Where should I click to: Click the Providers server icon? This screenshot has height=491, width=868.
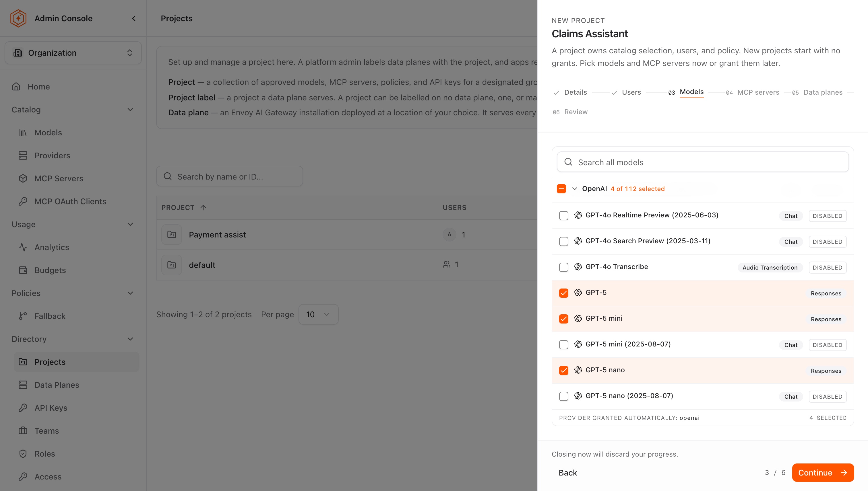(23, 155)
